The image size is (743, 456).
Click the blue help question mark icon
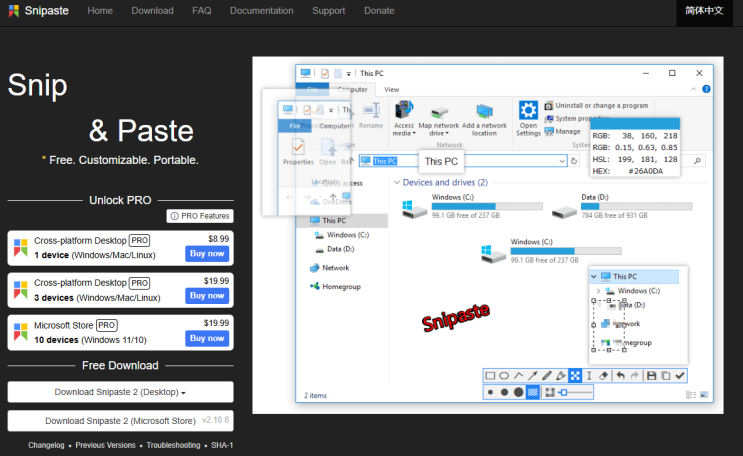[x=706, y=89]
